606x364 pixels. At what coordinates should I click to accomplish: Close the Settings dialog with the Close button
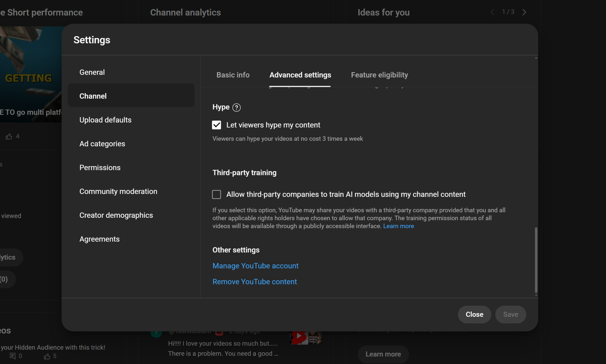point(474,314)
